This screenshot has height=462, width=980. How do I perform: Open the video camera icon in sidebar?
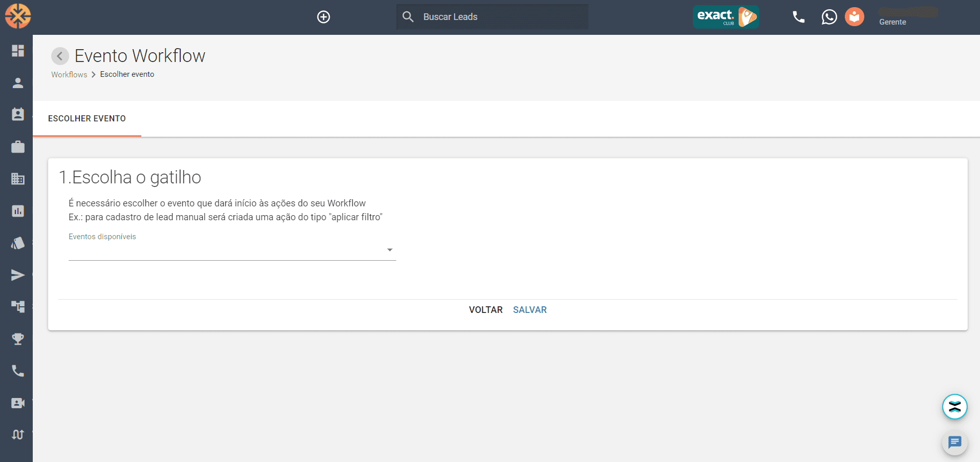point(18,403)
